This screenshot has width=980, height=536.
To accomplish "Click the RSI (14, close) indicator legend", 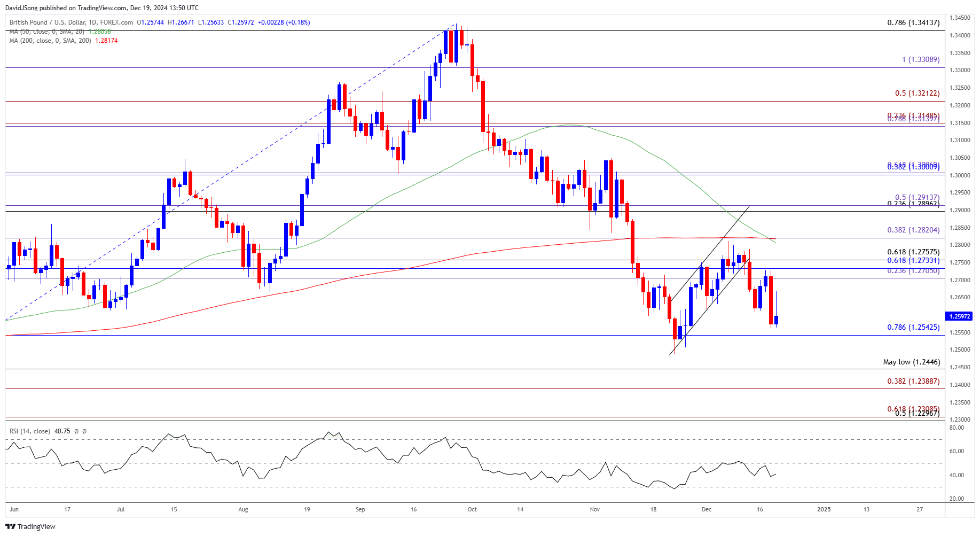I will coord(30,431).
